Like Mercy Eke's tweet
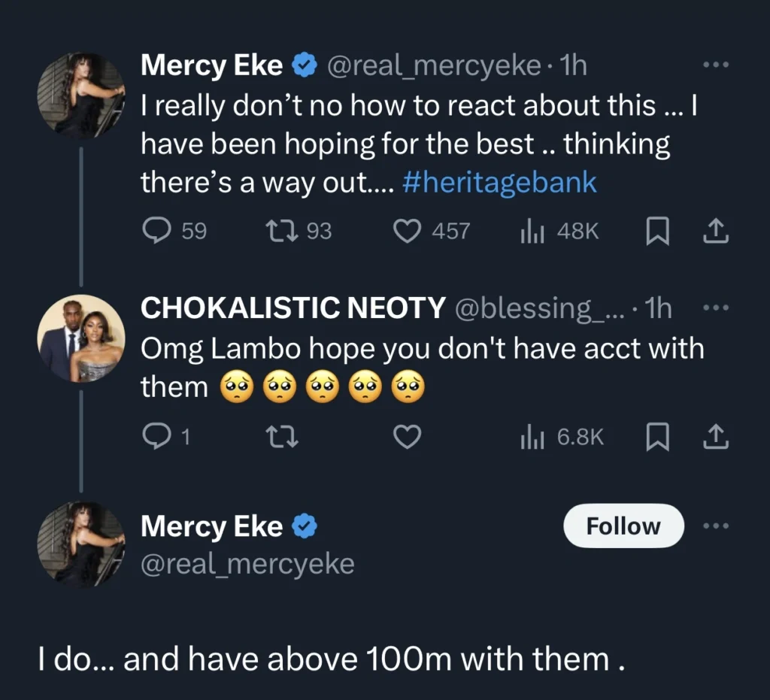Screen dimensions: 770x700 coord(408,231)
